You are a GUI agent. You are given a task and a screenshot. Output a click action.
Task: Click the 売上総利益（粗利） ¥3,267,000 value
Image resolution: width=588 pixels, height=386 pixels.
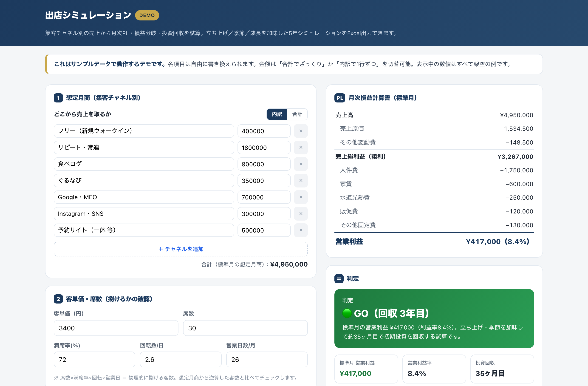point(515,157)
